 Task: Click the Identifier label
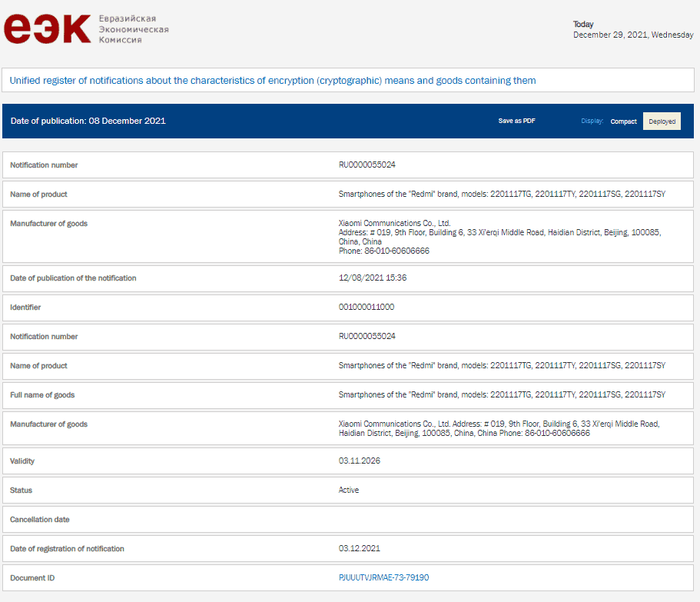(25, 308)
